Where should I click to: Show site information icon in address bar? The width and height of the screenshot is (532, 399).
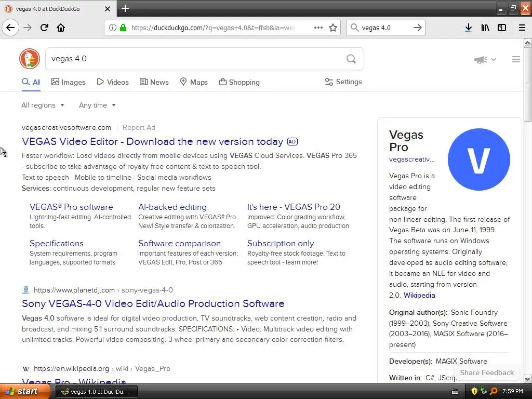112,28
